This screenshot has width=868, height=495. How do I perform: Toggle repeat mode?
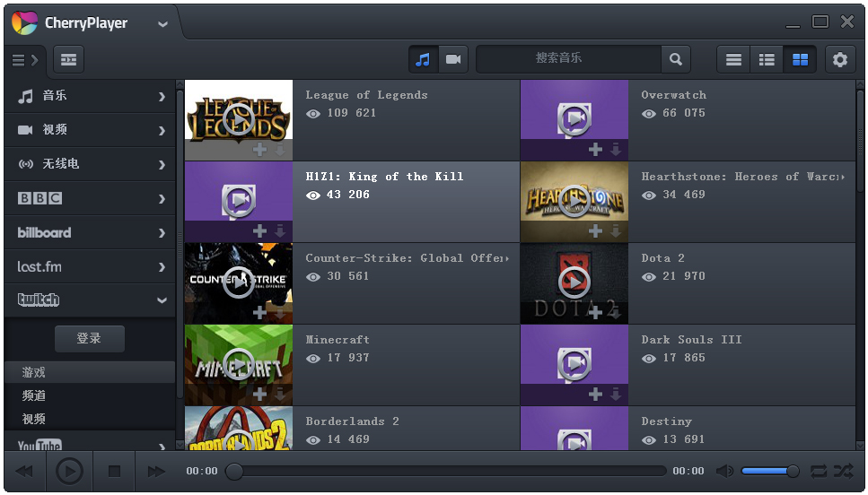(819, 471)
